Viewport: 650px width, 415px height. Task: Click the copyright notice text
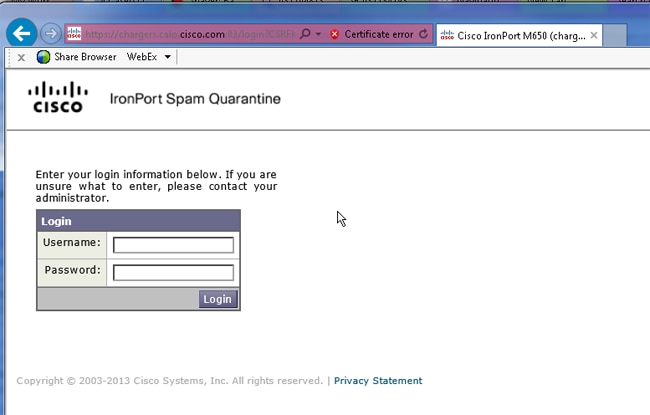point(170,381)
